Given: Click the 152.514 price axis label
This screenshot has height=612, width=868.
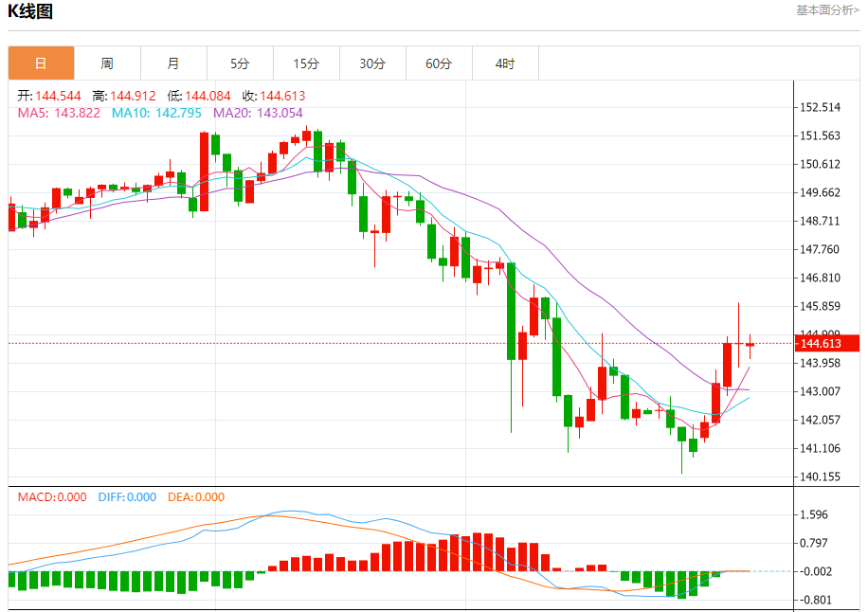Looking at the screenshot, I should [821, 107].
